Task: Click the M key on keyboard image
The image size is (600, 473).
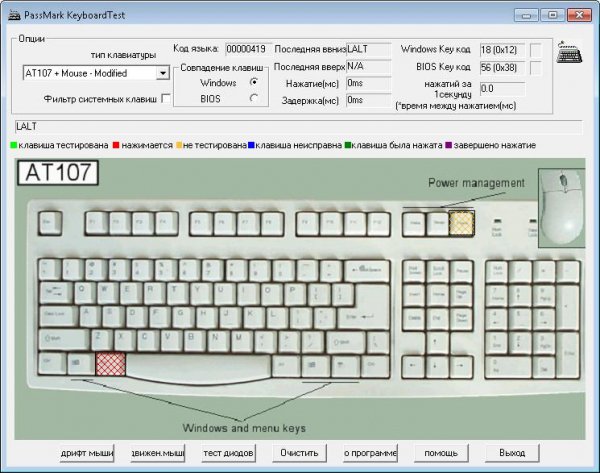Action: (241, 340)
